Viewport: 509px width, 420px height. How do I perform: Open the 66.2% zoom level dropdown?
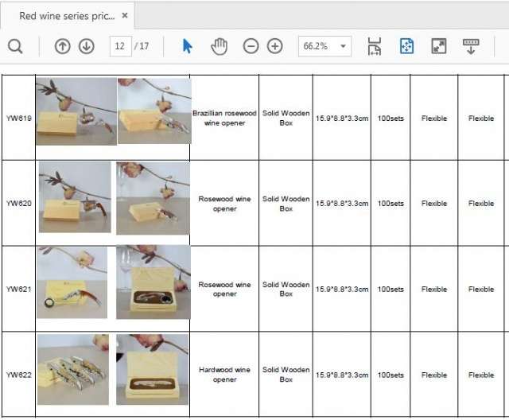click(324, 46)
